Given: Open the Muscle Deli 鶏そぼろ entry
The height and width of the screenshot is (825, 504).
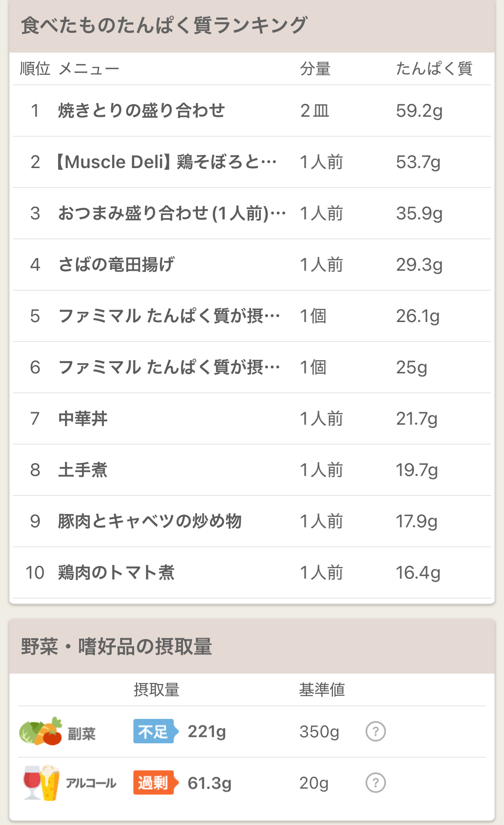Looking at the screenshot, I should click(252, 162).
